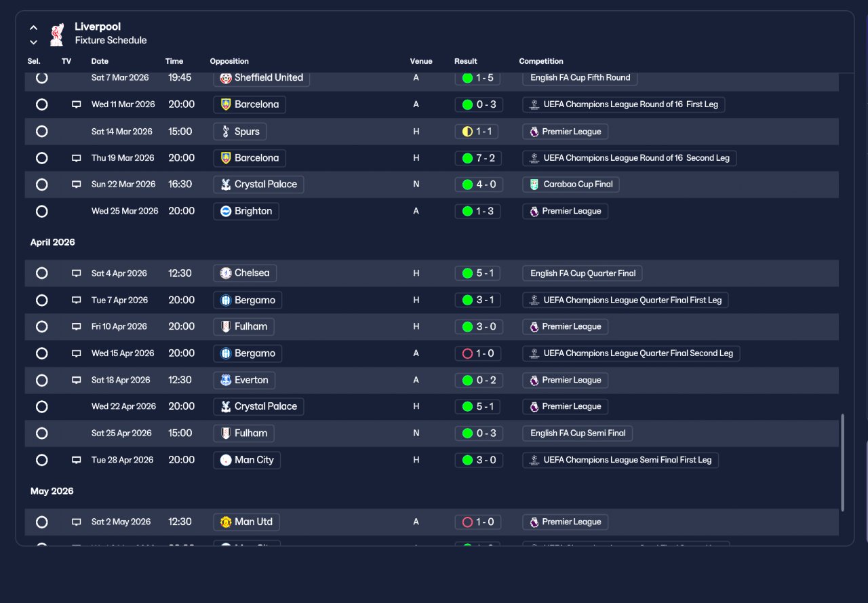Click the Premier League icon on the Spurs row
Screen dimensions: 868x603
pos(534,132)
